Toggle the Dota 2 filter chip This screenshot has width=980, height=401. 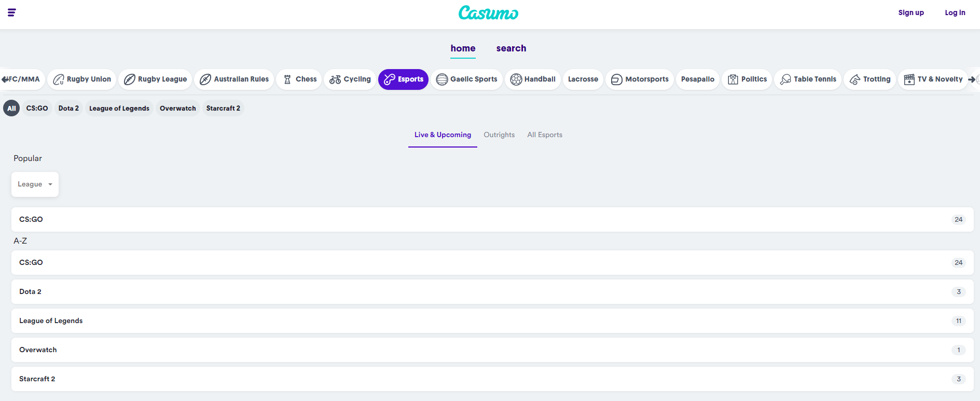click(x=68, y=108)
